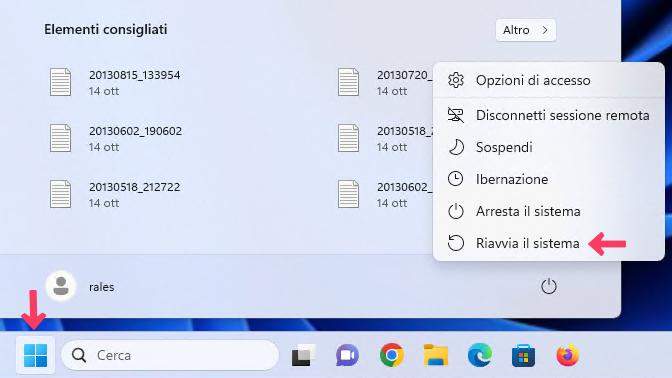Click the Cerca search box
The image size is (672, 378).
[170, 355]
